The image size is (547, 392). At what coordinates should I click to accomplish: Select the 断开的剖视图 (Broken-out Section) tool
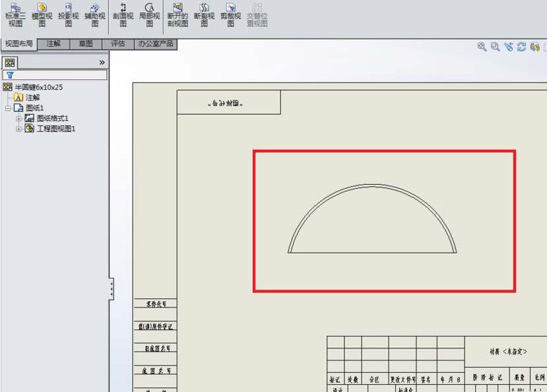point(176,15)
